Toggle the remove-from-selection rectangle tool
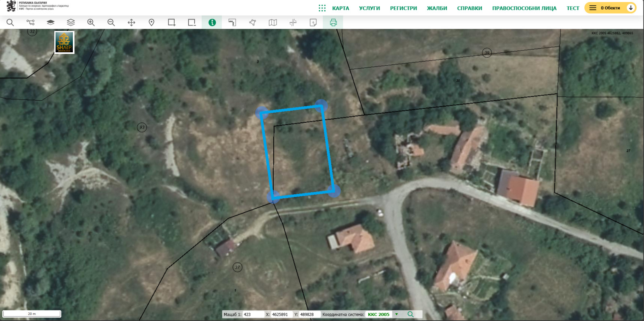The image size is (644, 321). [192, 23]
